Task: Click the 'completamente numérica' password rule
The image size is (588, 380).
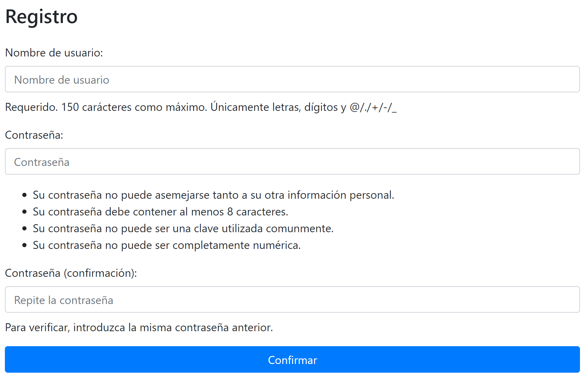Action: pyautogui.click(x=167, y=245)
